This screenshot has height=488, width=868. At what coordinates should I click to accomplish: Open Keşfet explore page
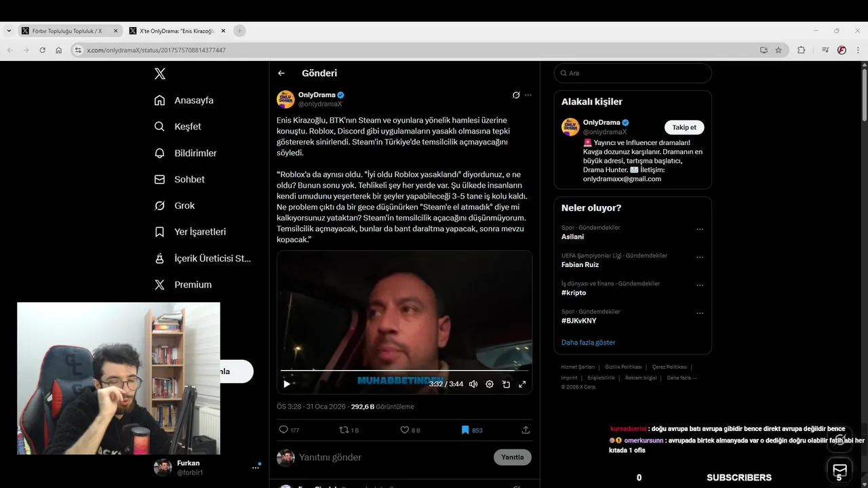(x=178, y=127)
